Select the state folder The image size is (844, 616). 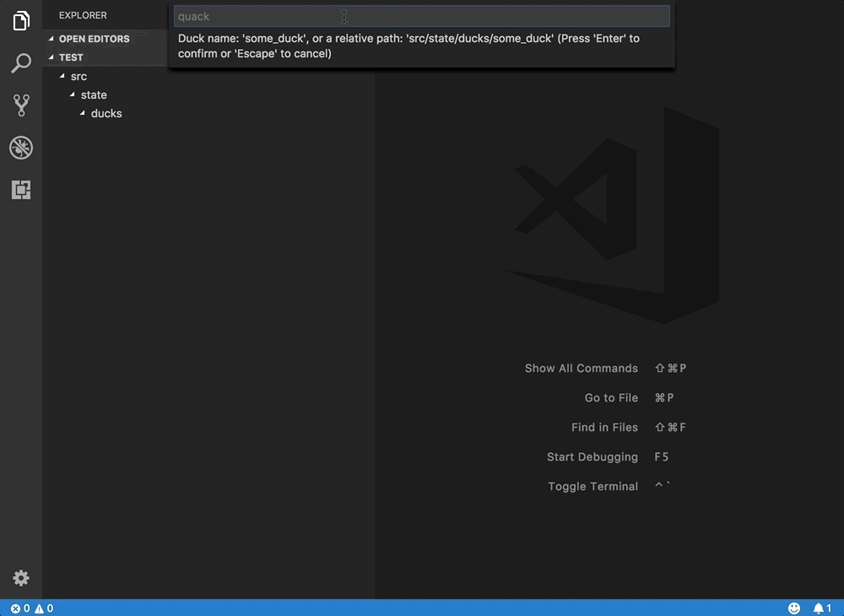click(94, 95)
